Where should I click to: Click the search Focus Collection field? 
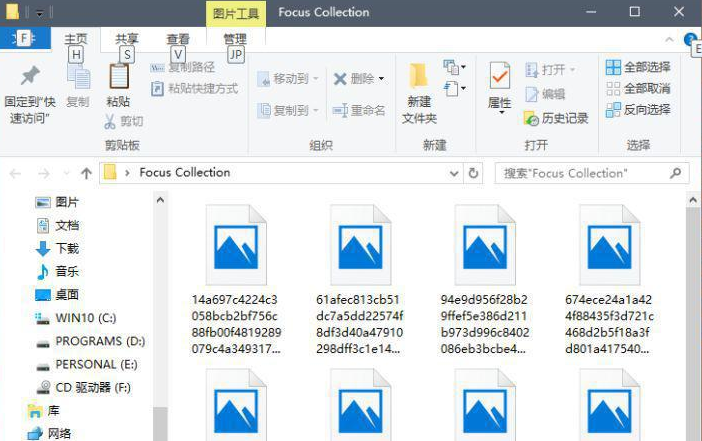(591, 173)
